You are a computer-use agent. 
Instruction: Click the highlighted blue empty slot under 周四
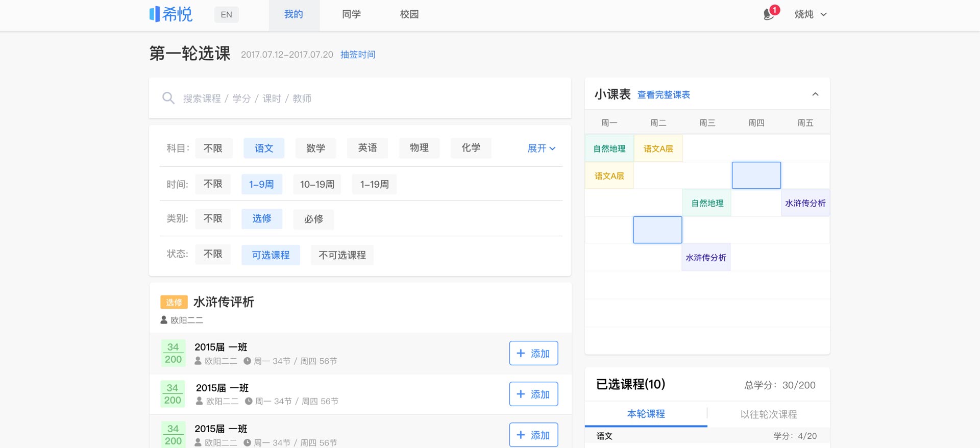click(x=756, y=176)
